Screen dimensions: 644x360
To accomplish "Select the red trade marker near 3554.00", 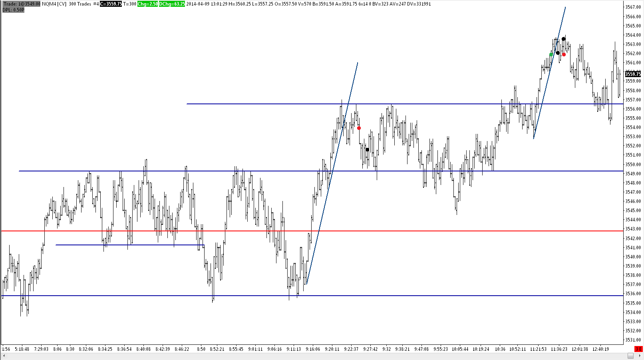I will (x=359, y=128).
